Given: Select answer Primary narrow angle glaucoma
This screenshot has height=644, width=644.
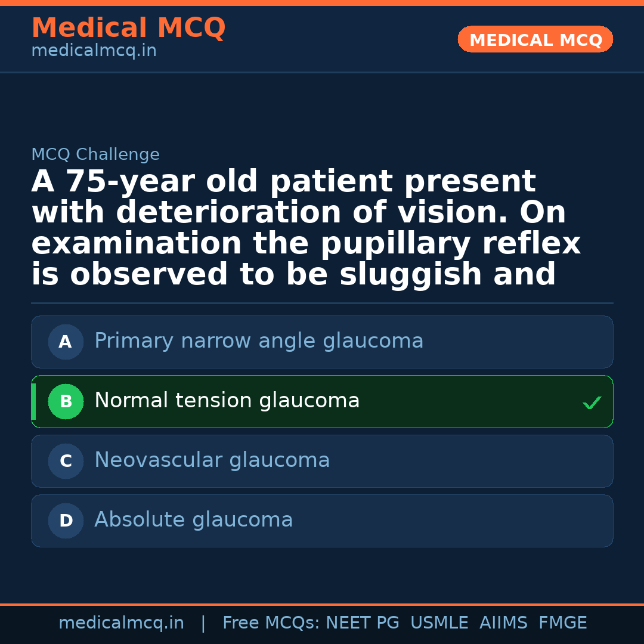Looking at the screenshot, I should tap(259, 341).
